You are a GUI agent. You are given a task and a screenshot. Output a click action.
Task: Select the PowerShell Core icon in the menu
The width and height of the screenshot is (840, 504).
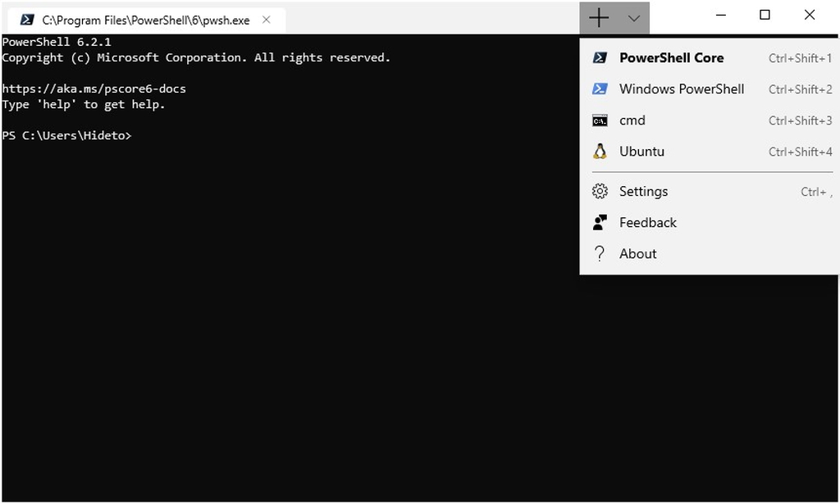[600, 57]
